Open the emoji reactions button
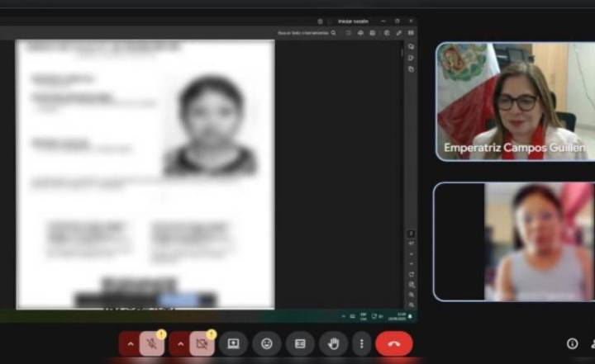595x364 pixels. pyautogui.click(x=267, y=344)
